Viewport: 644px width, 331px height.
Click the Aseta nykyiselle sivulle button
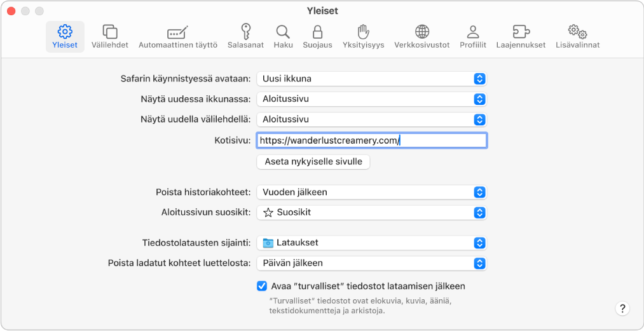point(313,161)
